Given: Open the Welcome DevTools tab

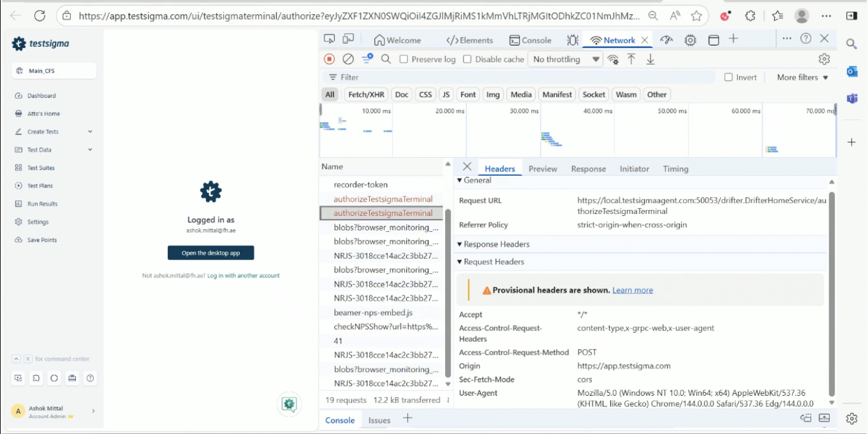Looking at the screenshot, I should coord(397,40).
